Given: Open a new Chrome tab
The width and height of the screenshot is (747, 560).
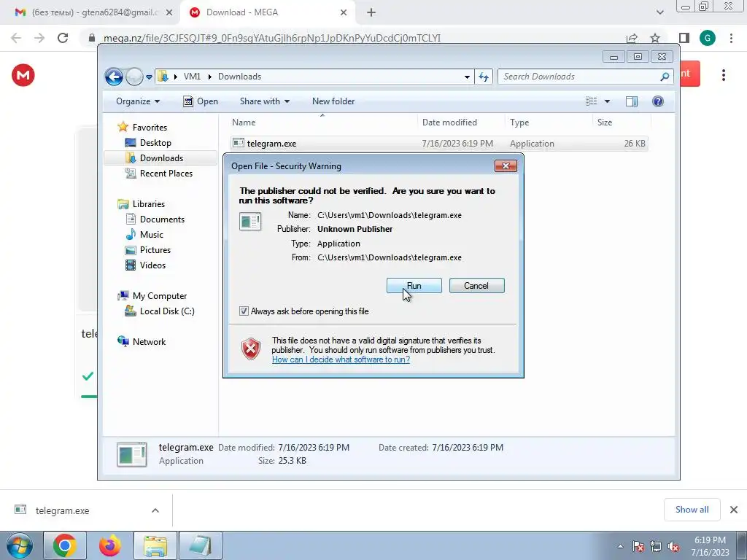Looking at the screenshot, I should [x=371, y=13].
